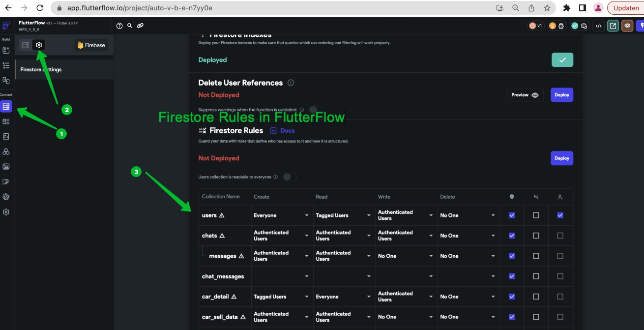
Task: Open the messages Write dropdown showing No One
Action: click(x=406, y=256)
